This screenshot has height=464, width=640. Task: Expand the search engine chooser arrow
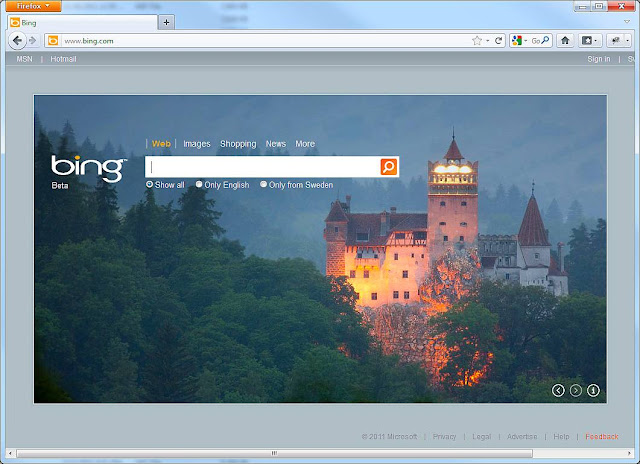tap(525, 41)
